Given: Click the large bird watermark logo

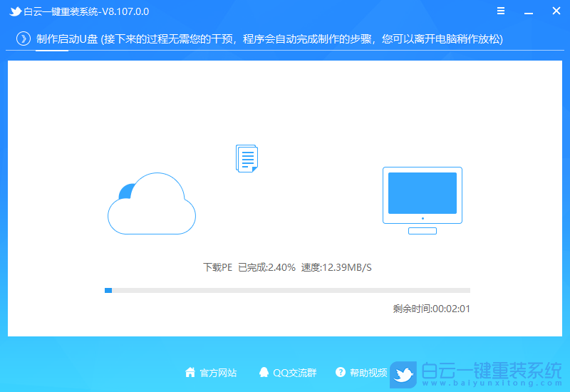Looking at the screenshot, I should click(405, 373).
